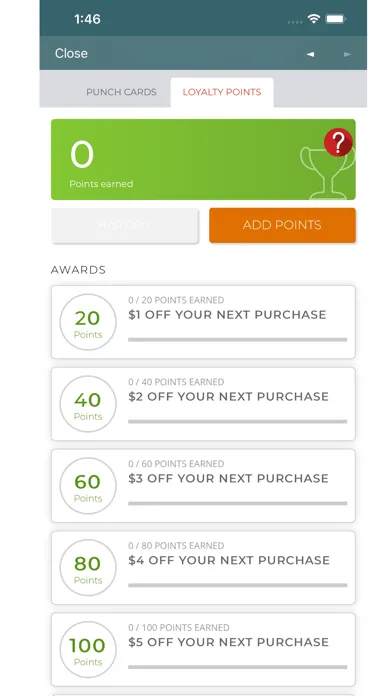Viewport: 392px width, 696px height.
Task: Click the $3 off progress bar
Action: pos(238,503)
